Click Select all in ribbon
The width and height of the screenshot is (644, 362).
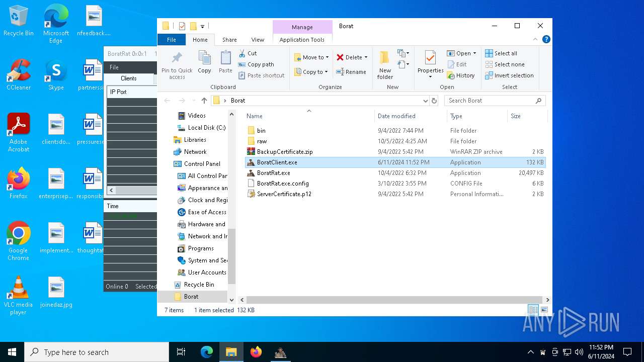click(x=501, y=53)
